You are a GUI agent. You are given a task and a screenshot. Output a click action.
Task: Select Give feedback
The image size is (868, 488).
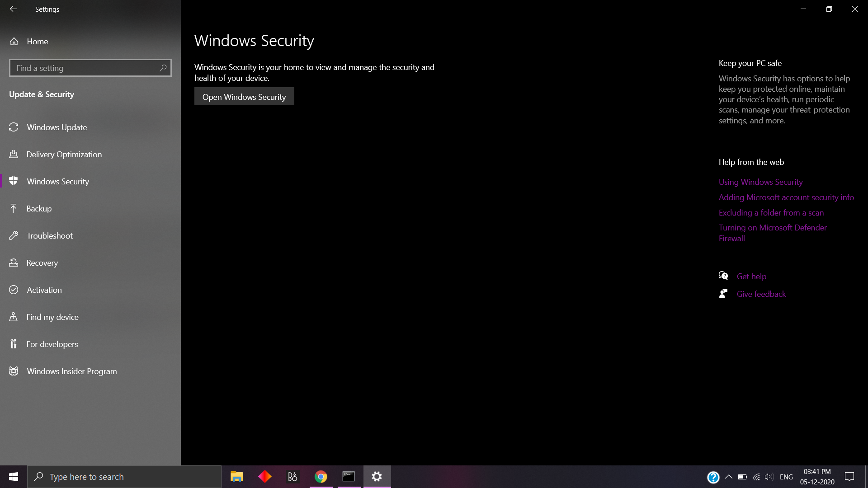coord(761,294)
